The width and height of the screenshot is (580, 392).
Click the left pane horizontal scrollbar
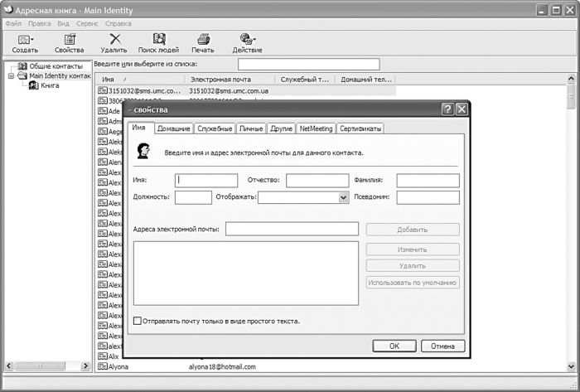47,366
